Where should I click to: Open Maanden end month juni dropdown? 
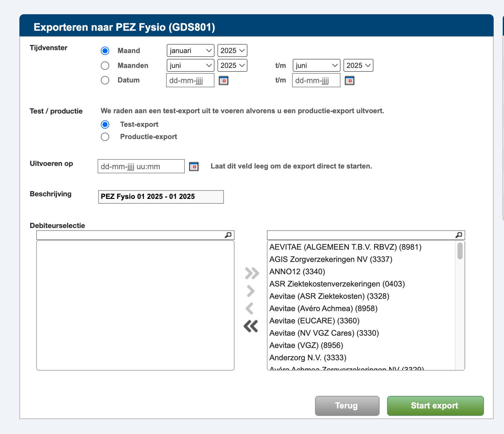click(x=317, y=65)
